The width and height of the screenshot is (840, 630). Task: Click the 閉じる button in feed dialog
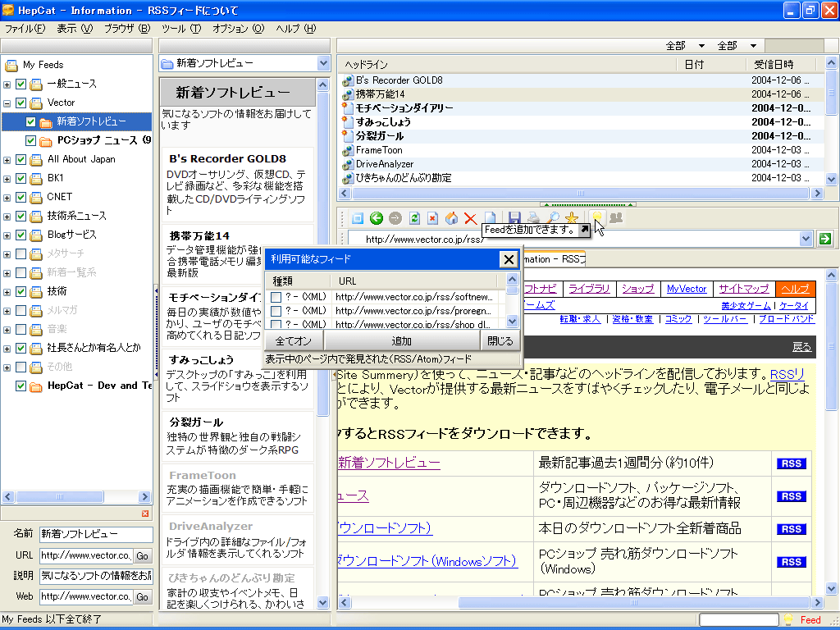(500, 340)
